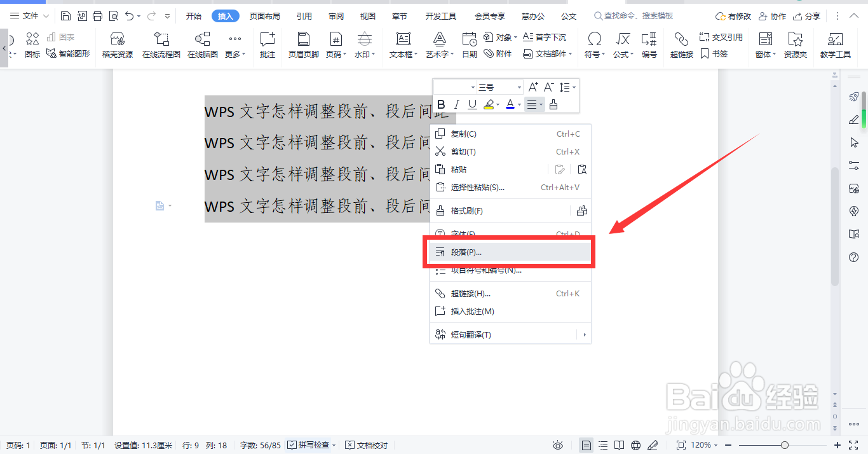Click the 超链接 hyperlink ribbon icon
The image size is (868, 454).
coord(682,46)
